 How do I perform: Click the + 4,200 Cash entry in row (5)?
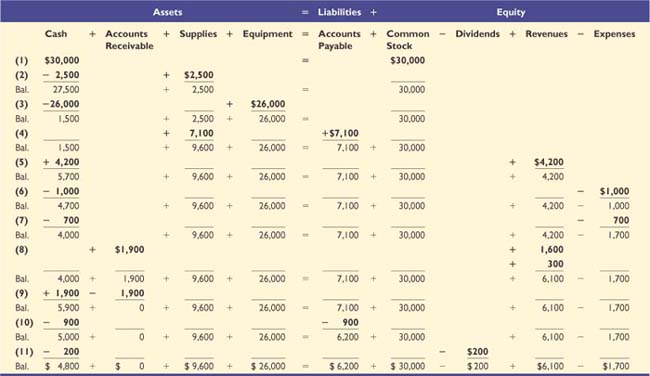(x=61, y=163)
